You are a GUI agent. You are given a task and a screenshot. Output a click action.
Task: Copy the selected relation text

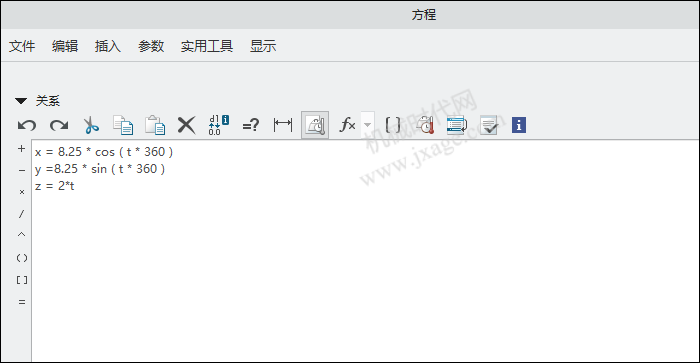(x=123, y=125)
